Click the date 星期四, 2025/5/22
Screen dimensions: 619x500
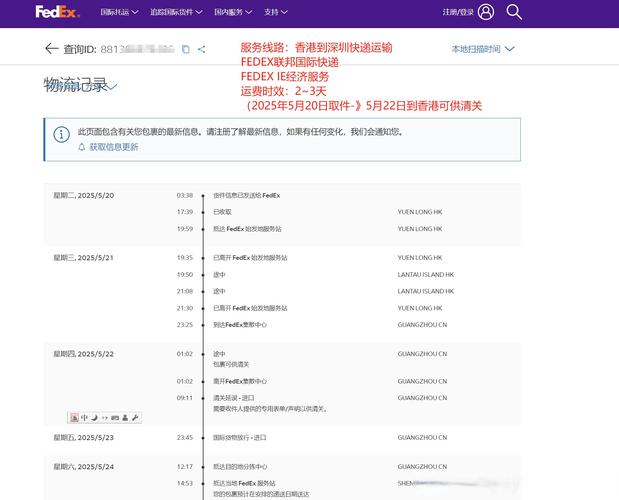pos(83,354)
